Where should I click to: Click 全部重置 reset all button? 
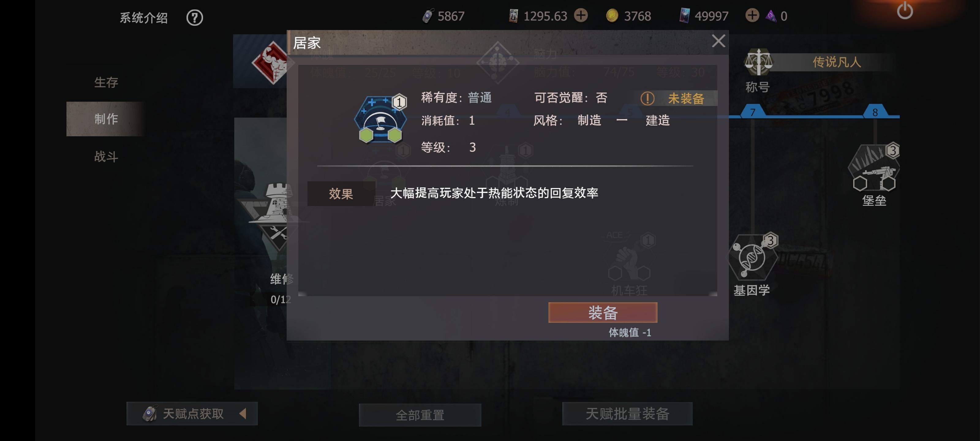click(x=420, y=415)
